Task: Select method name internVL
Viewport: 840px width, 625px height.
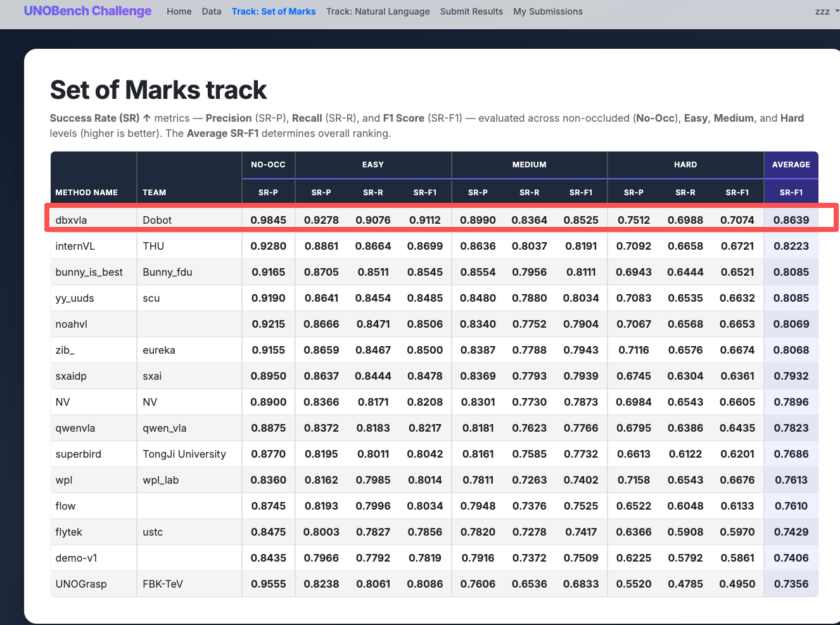Action: [75, 246]
